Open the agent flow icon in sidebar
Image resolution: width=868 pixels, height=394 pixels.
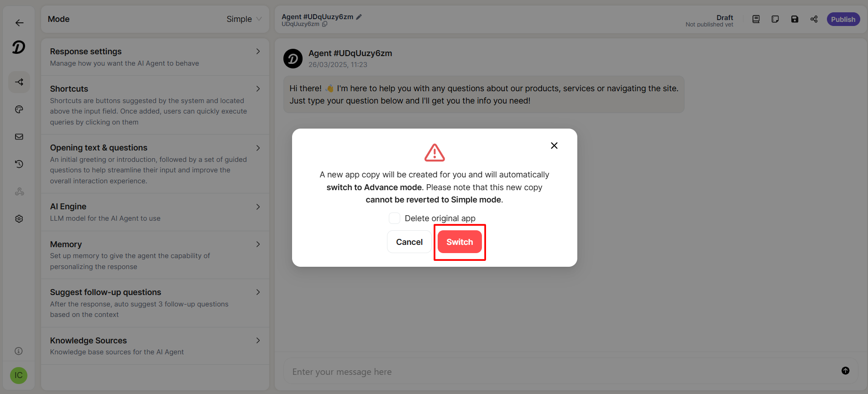click(19, 82)
